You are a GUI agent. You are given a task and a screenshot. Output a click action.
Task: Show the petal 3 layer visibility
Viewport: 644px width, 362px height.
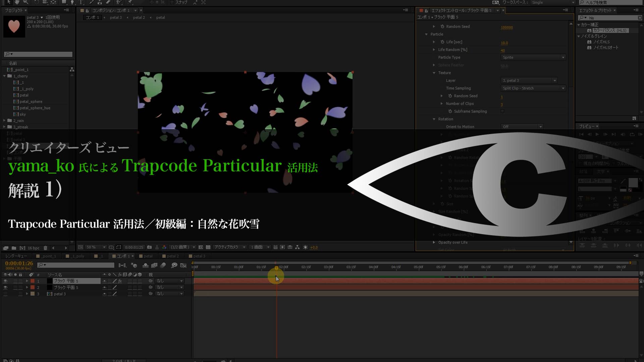[x=6, y=294]
